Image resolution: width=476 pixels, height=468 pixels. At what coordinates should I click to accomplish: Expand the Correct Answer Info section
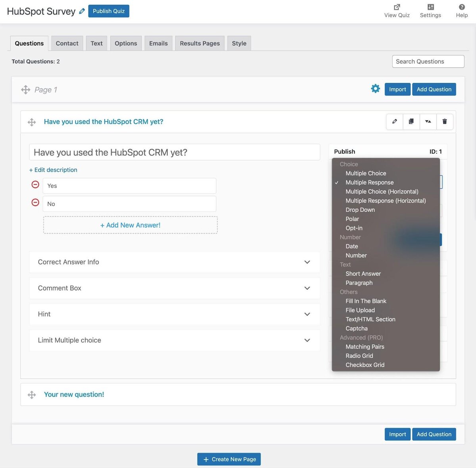click(175, 262)
